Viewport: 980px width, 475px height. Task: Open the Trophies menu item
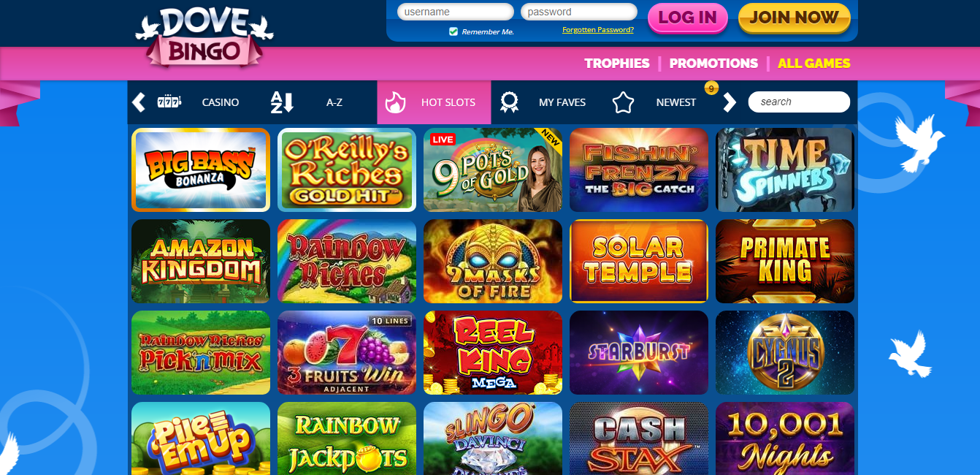pos(617,64)
